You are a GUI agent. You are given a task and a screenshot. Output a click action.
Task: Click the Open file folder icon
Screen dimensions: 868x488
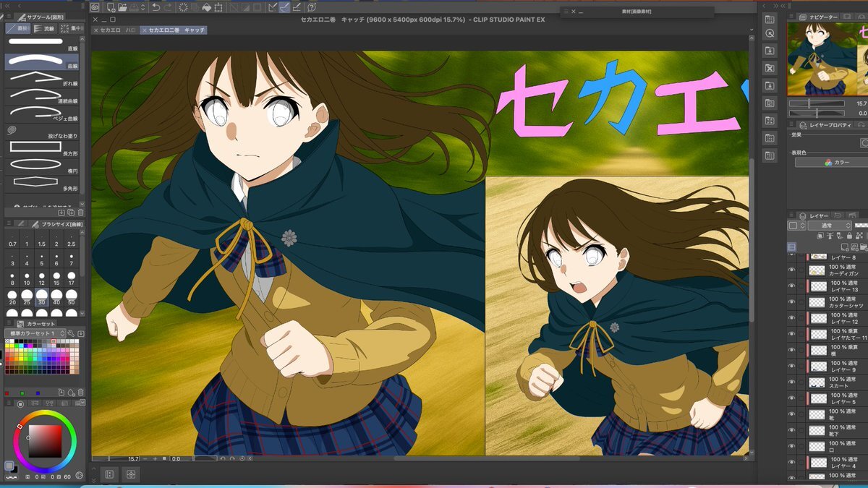pos(124,7)
